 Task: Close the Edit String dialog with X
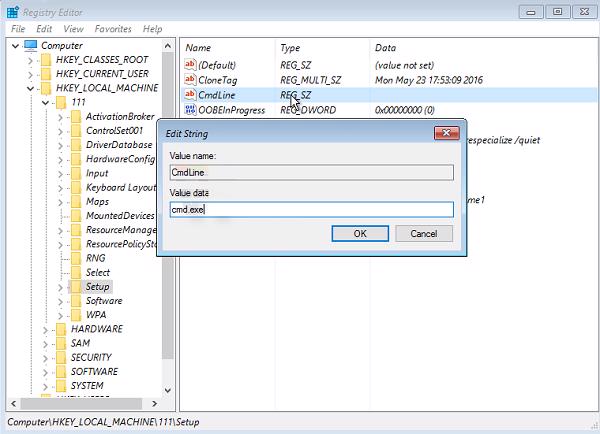tap(447, 133)
